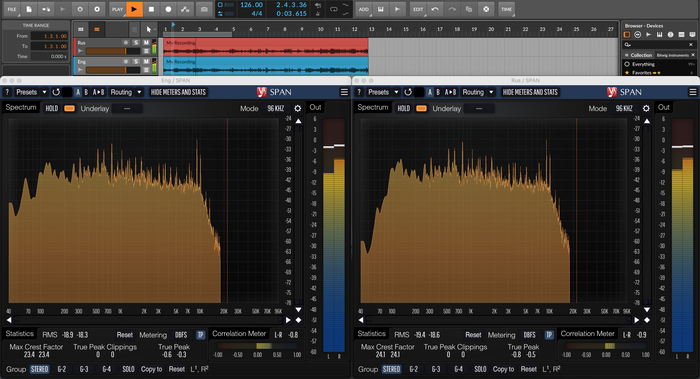The image size is (700, 379).
Task: Open the DBFS metering selector in Eng SPAN
Action: pos(181,335)
